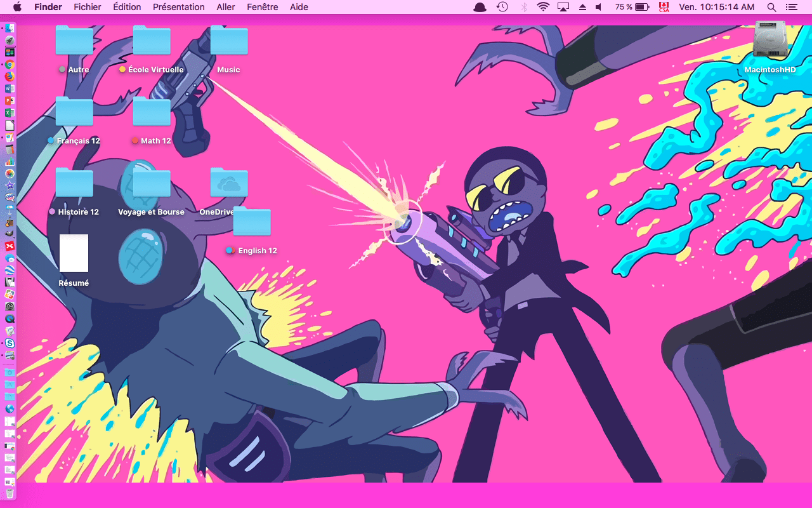Open the Fenêtre menu
Image resolution: width=812 pixels, height=508 pixels.
[x=263, y=7]
